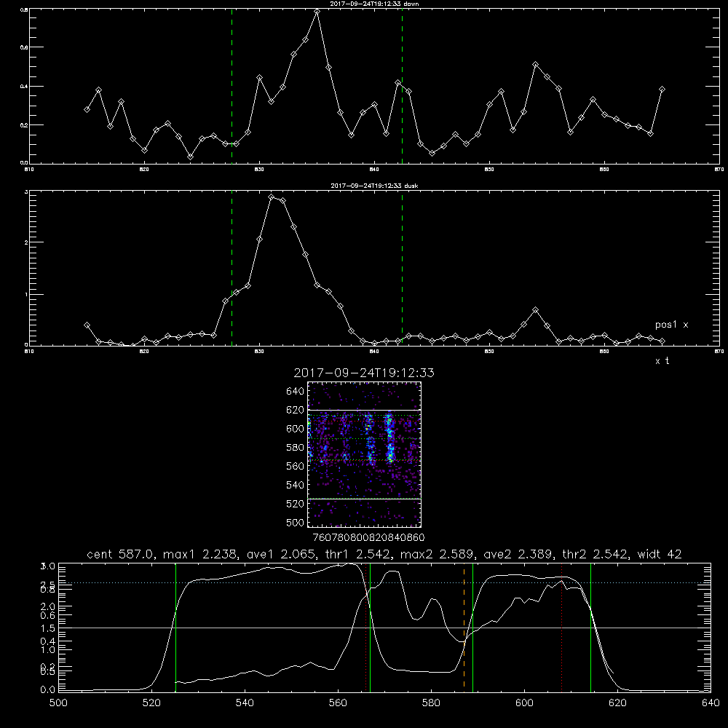Click the highest peak point in dawn plot
The height and width of the screenshot is (728, 728).
point(317,12)
